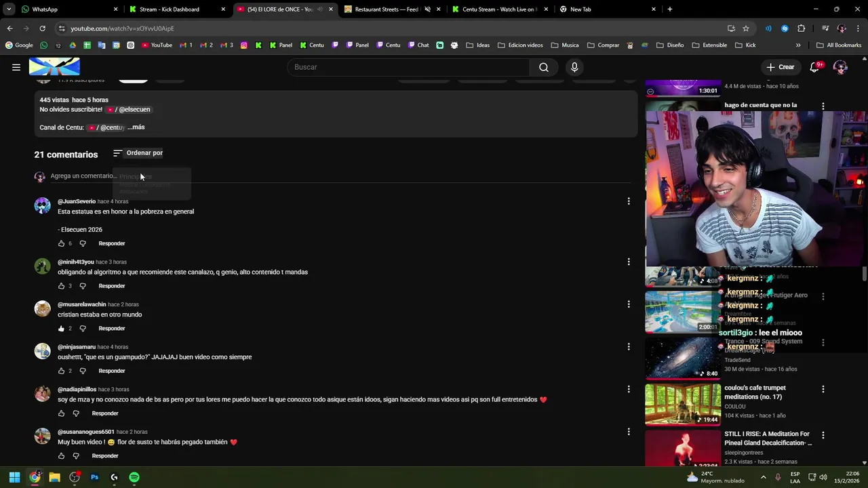Start voice search with the microphone icon
This screenshot has width=868, height=488.
coord(574,67)
